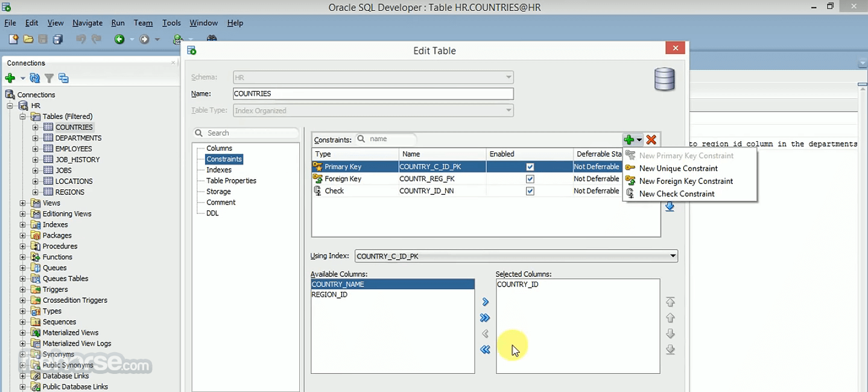Collapse the Tables (Filtered) node
Screen dimensions: 868x392
tap(23, 116)
